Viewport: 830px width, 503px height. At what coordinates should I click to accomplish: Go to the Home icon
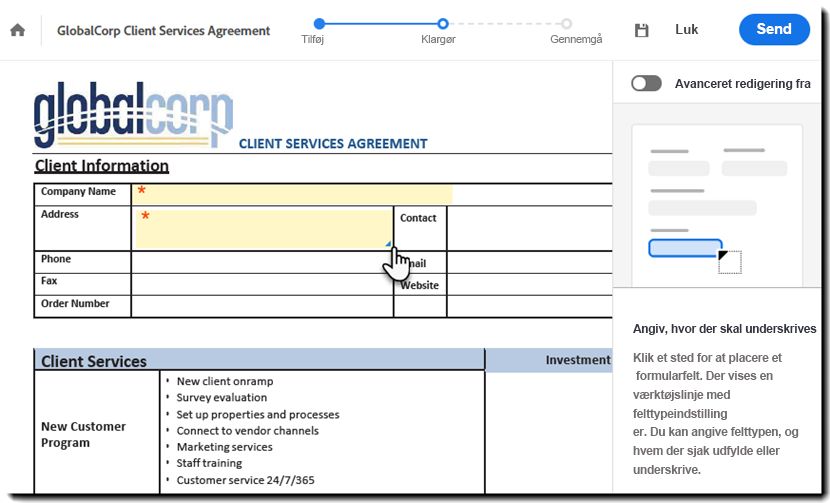click(x=17, y=30)
